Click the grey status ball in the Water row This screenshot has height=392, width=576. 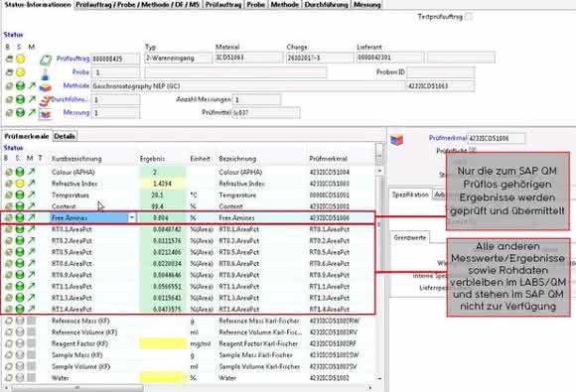(x=20, y=377)
